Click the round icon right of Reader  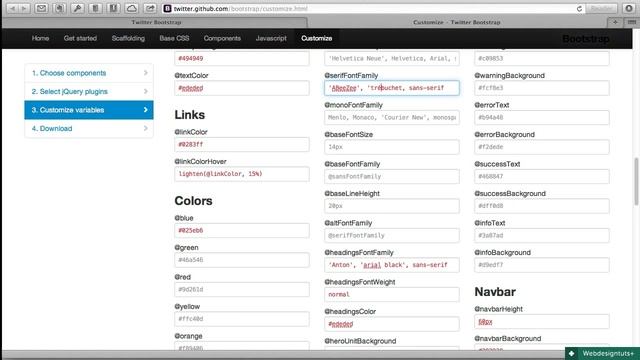click(x=629, y=8)
